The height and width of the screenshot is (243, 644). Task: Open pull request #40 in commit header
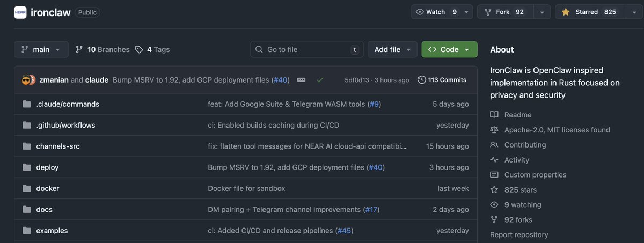280,80
